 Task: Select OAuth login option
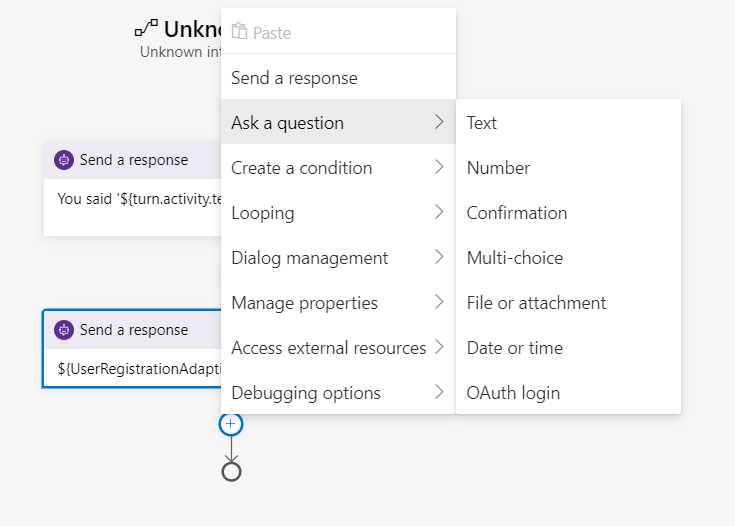coord(568,393)
